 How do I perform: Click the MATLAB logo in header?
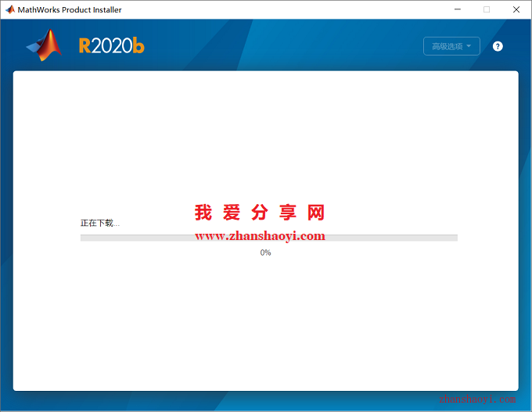click(x=44, y=45)
